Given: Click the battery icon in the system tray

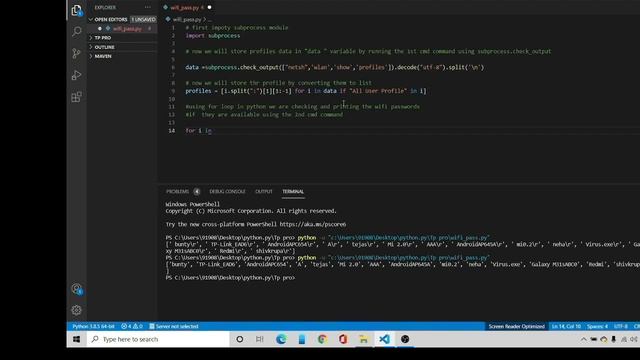Looking at the screenshot, I should point(593,339).
